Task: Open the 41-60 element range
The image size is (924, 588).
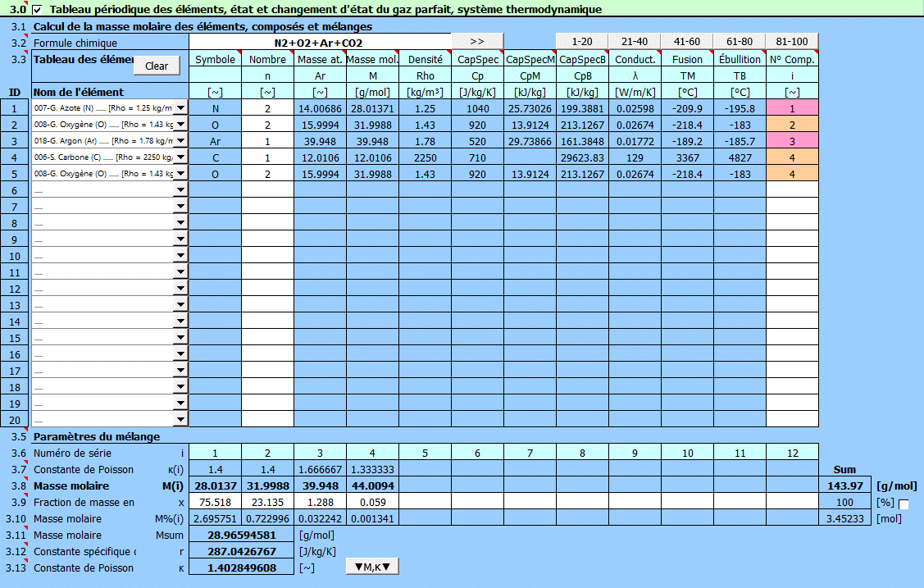Action: click(686, 42)
